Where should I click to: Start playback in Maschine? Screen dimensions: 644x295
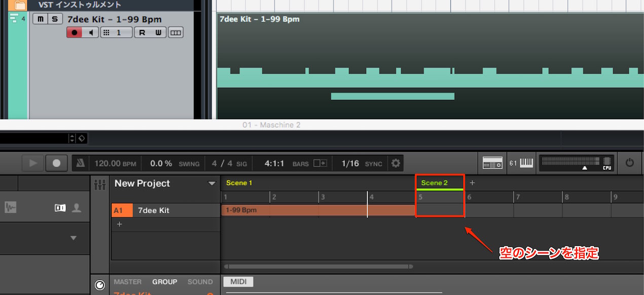click(x=33, y=163)
